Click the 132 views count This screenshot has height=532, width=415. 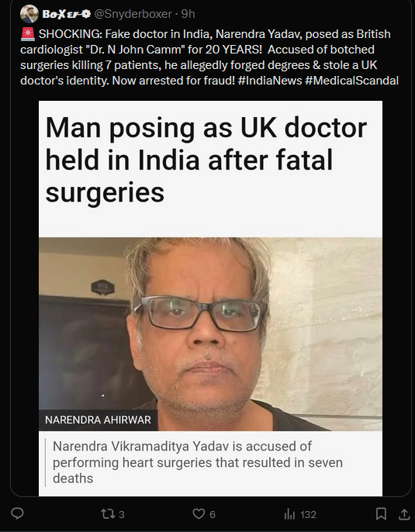click(x=308, y=515)
